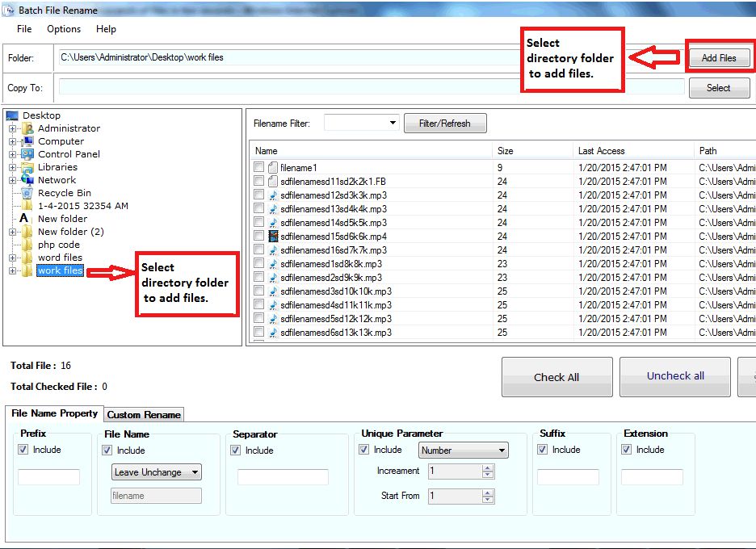756x549 pixels.
Task: Select the Computer icon in folder tree
Action: click(27, 141)
